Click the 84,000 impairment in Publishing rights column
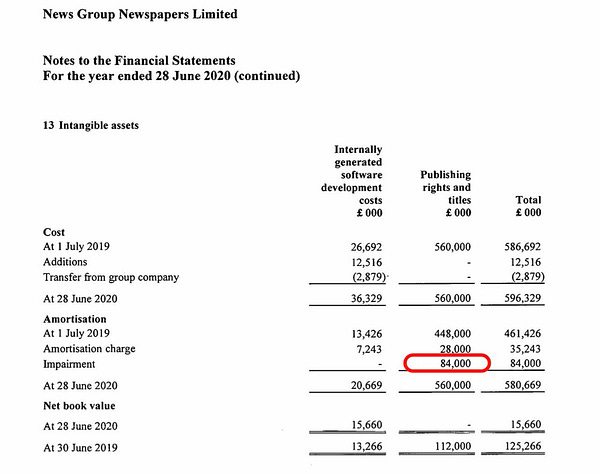This screenshot has width=600, height=474. 455,363
